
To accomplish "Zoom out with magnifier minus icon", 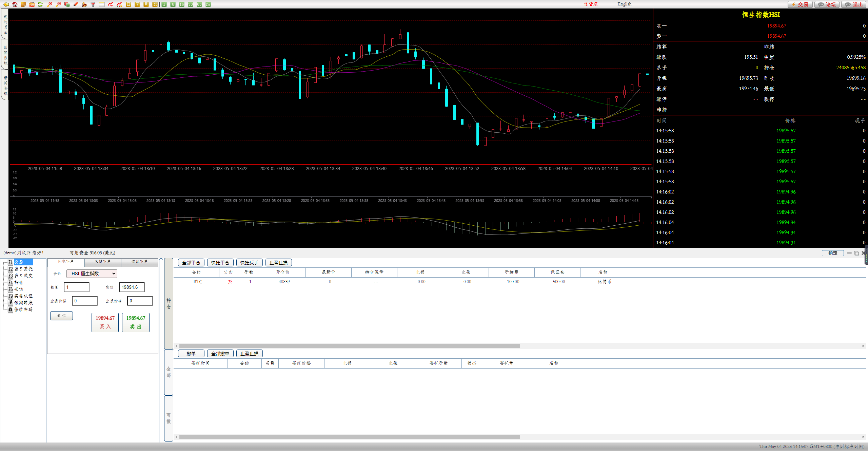I will point(58,4).
